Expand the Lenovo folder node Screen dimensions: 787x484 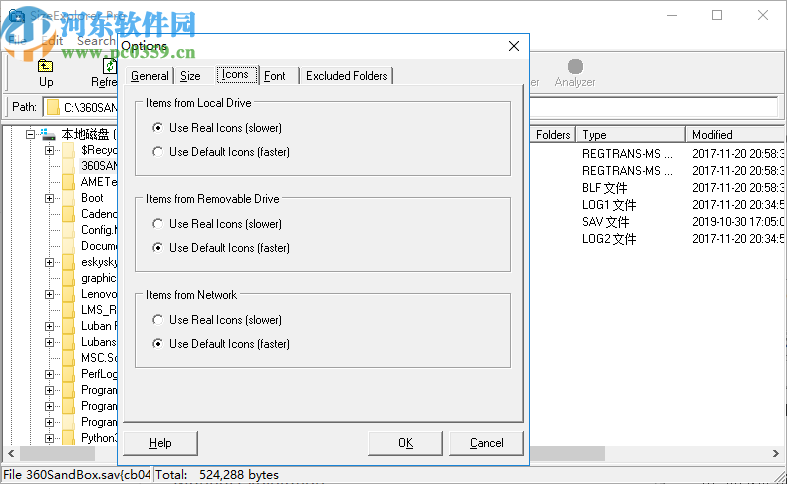pyautogui.click(x=49, y=294)
